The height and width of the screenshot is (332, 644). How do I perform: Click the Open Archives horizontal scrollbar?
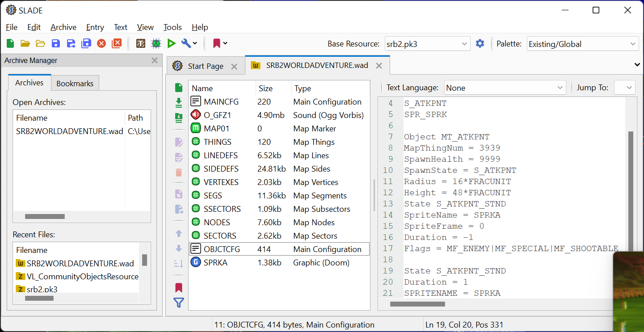[45, 217]
